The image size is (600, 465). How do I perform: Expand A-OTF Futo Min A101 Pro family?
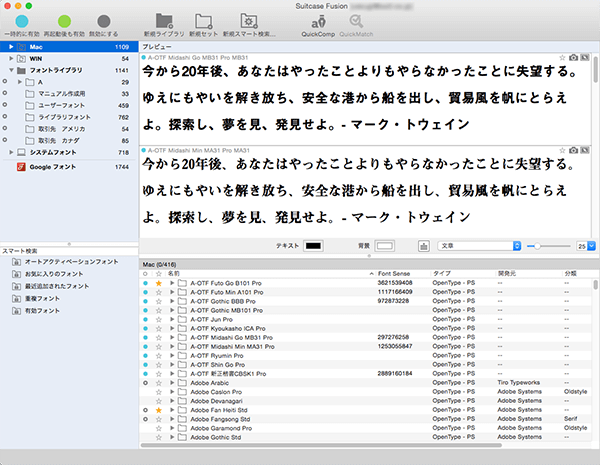[172, 292]
